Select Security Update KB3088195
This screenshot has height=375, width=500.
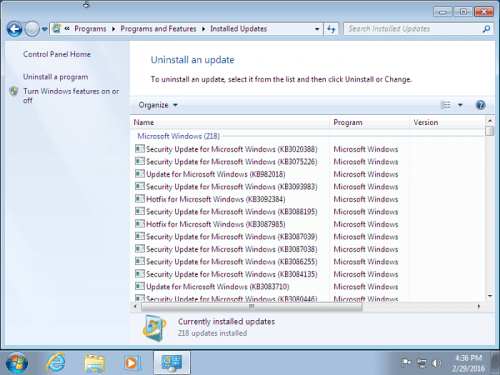[x=232, y=212]
